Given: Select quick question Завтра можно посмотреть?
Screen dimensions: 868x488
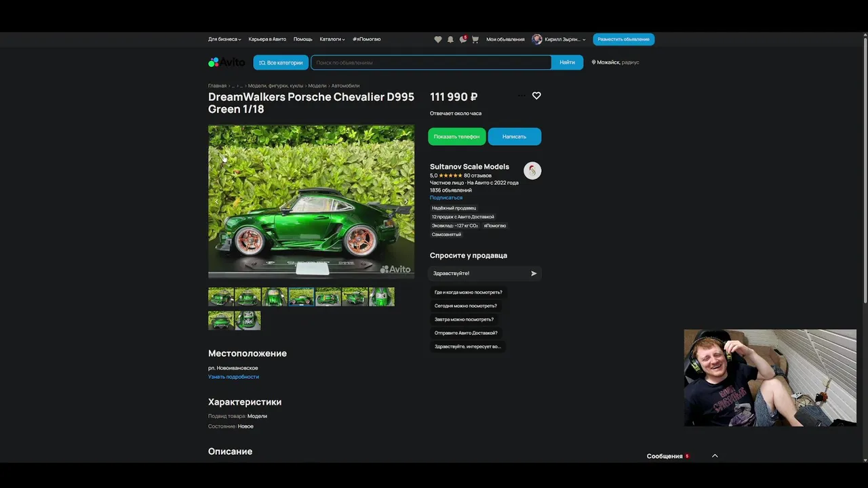Looking at the screenshot, I should [x=464, y=319].
